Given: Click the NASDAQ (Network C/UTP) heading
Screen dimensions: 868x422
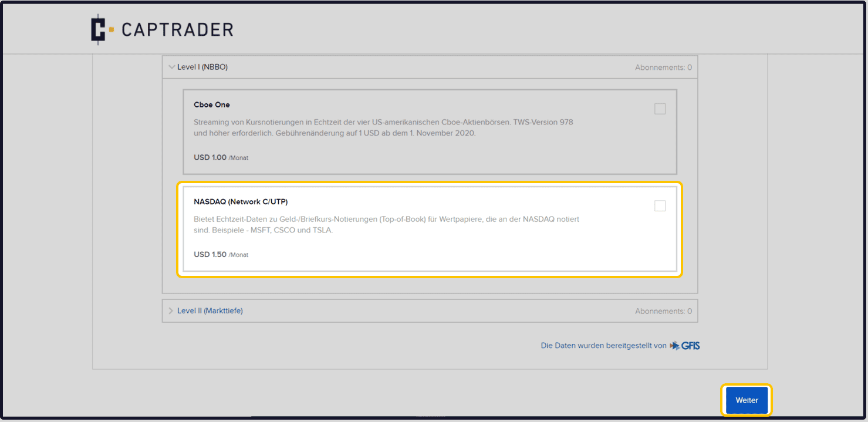Looking at the screenshot, I should click(x=241, y=201).
